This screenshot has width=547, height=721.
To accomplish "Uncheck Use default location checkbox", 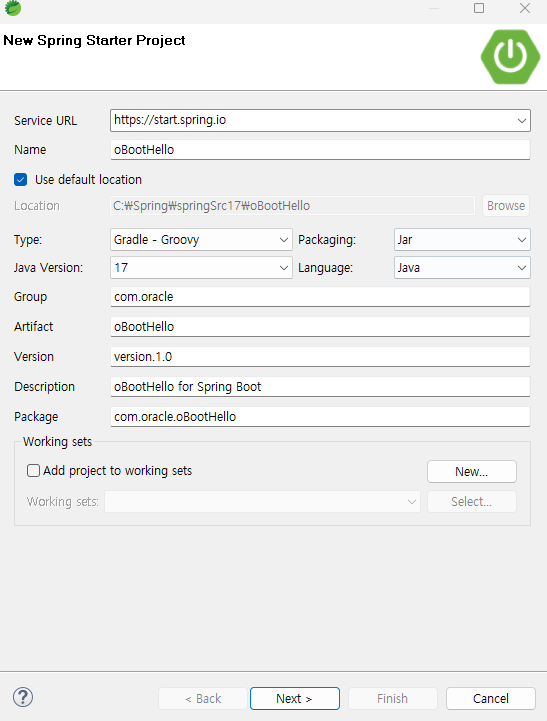I will tap(21, 179).
